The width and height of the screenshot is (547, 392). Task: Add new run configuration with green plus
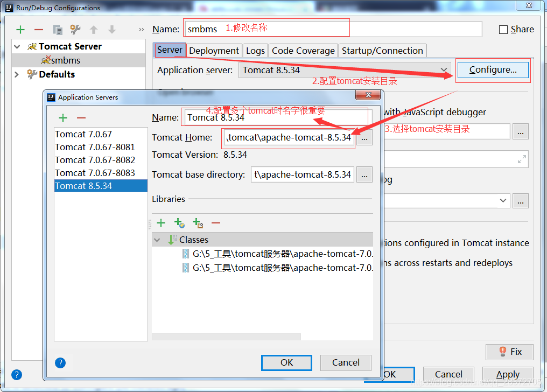point(20,30)
